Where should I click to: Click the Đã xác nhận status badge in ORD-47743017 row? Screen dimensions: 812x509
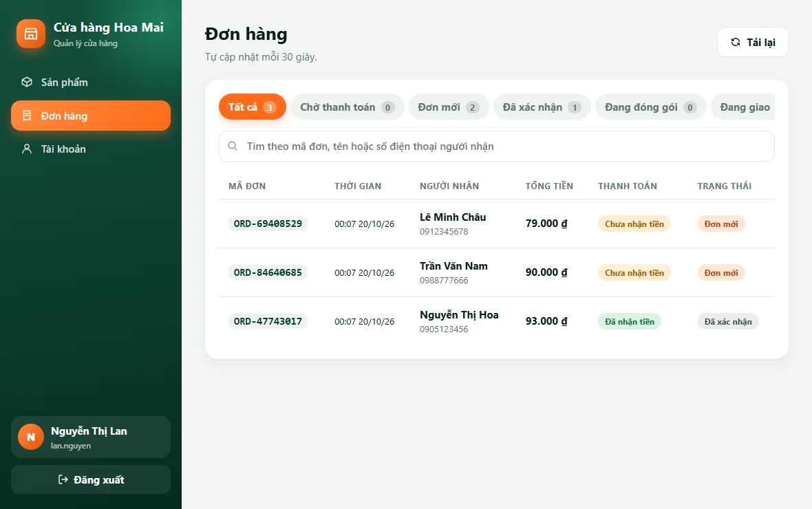[x=727, y=321]
